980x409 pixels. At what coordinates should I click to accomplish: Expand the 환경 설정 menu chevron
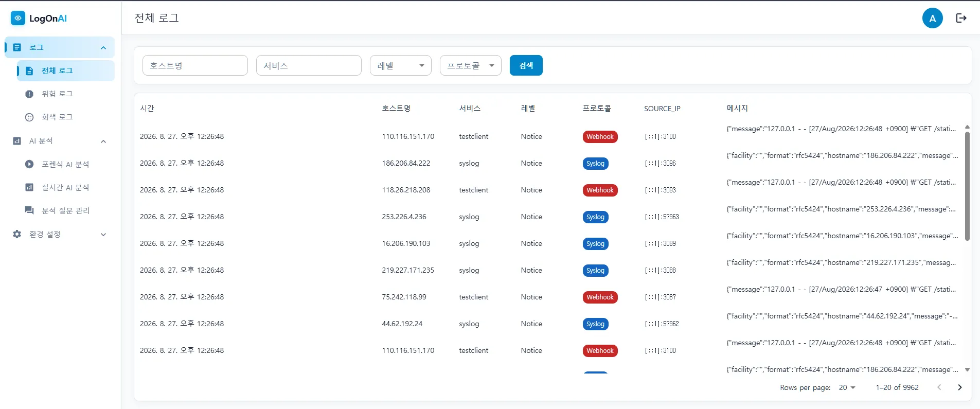(x=103, y=235)
